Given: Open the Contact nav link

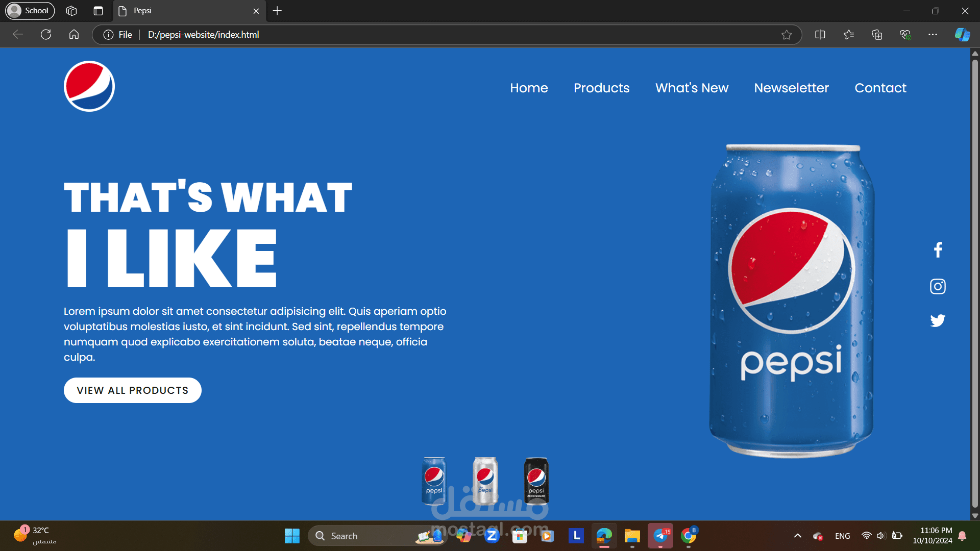Looking at the screenshot, I should [x=880, y=88].
